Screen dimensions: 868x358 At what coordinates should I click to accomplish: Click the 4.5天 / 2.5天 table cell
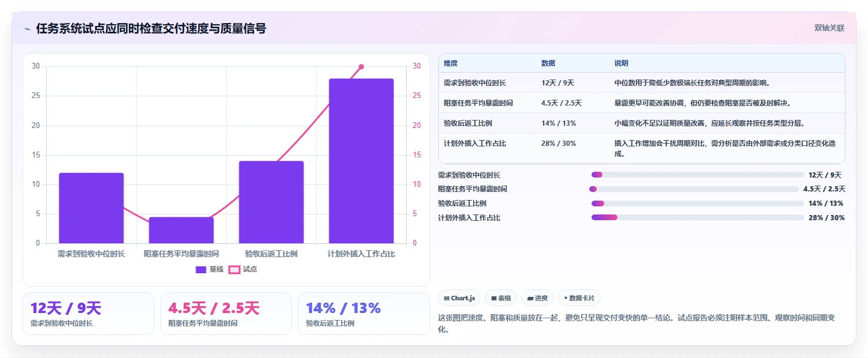point(562,103)
